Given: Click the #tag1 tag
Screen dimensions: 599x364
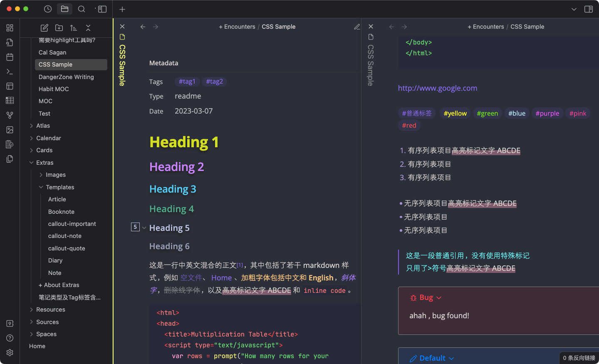Looking at the screenshot, I should pyautogui.click(x=187, y=82).
